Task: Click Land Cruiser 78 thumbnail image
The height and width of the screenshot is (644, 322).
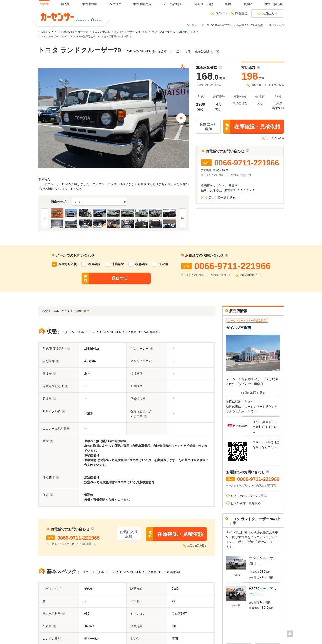Action: (x=236, y=563)
